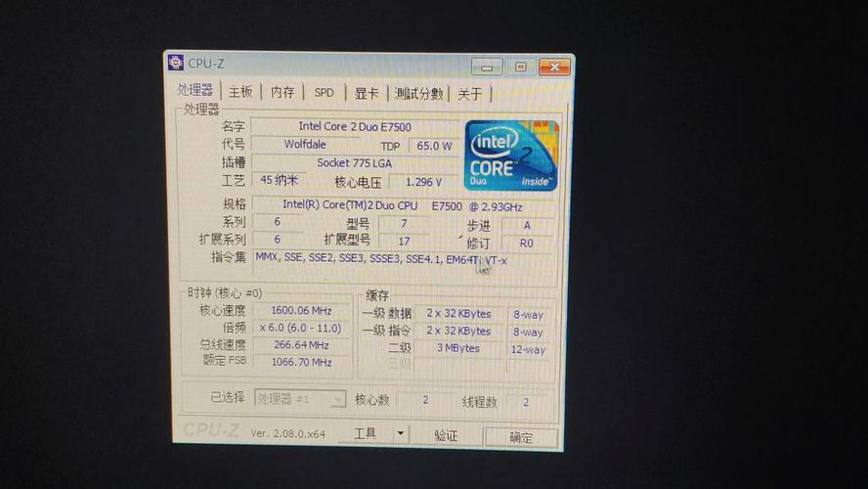Click the Wolfdale code name value

coord(305,145)
